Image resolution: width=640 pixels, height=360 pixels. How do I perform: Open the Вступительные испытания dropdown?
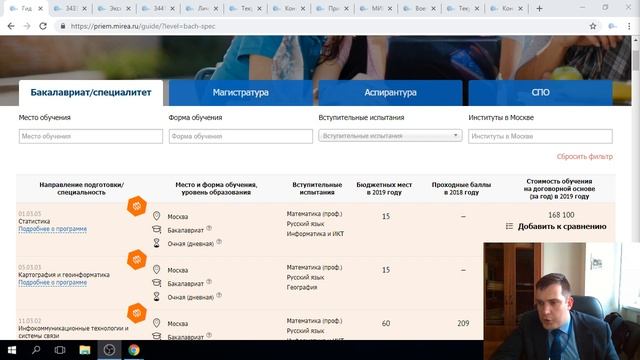tap(390, 136)
